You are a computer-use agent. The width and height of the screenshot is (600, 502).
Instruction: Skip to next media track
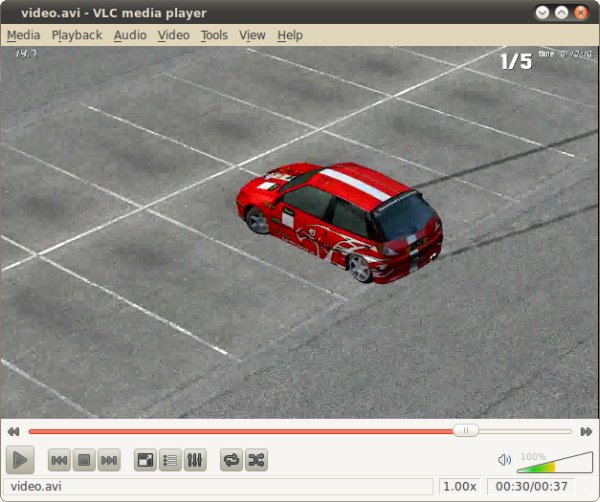[x=109, y=460]
